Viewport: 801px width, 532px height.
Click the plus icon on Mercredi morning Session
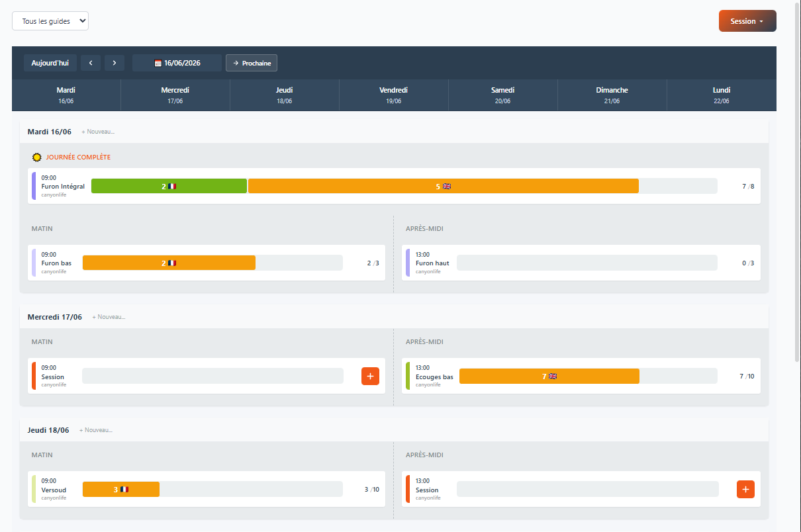click(x=370, y=376)
